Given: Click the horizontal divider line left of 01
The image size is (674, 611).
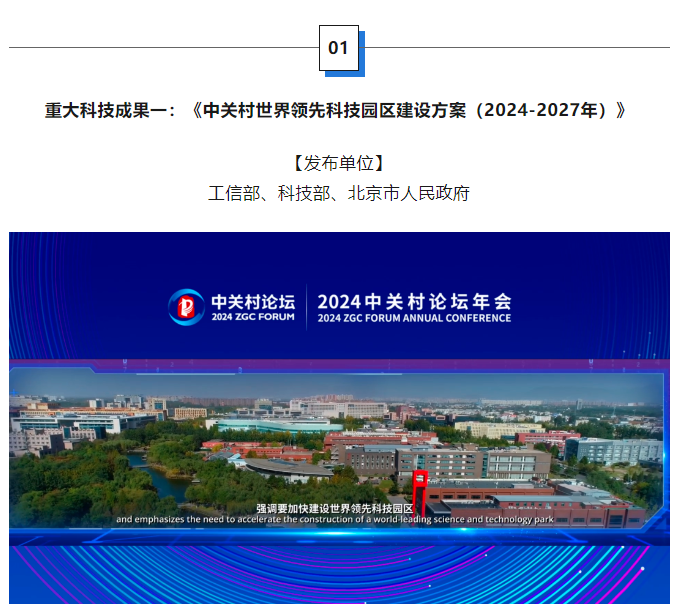Looking at the screenshot, I should [x=160, y=47].
